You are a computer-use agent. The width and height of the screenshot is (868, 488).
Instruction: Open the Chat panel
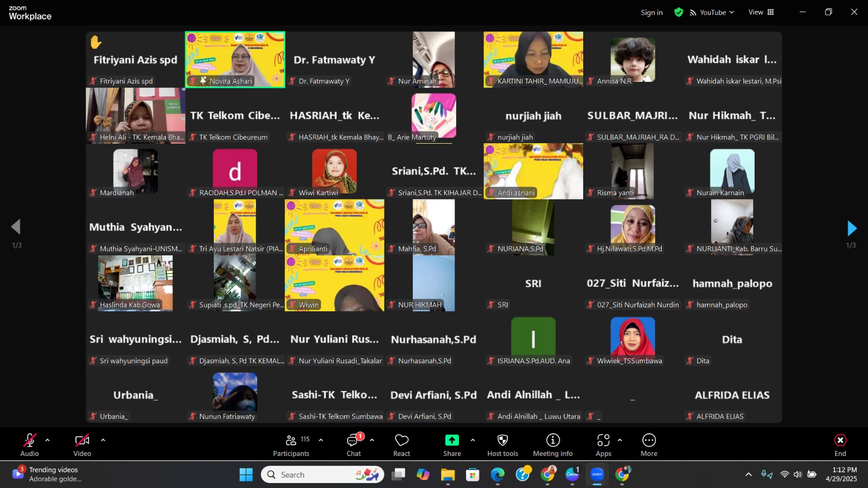tap(354, 445)
